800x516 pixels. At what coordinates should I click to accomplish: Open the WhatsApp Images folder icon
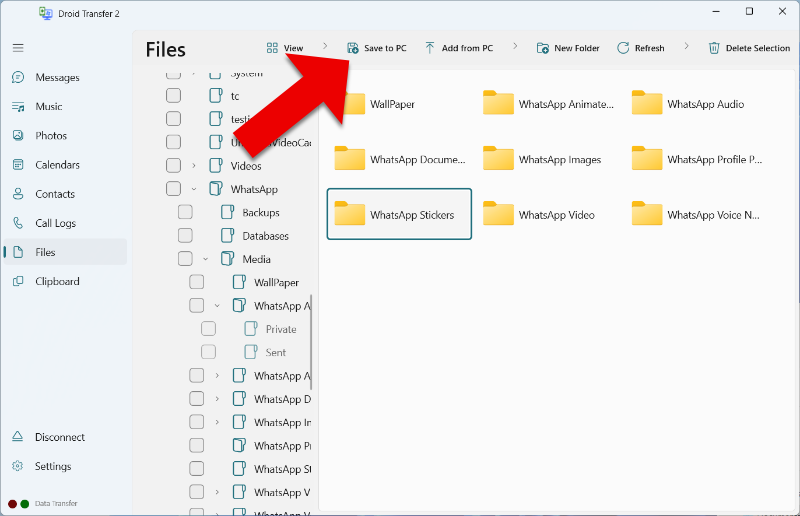498,158
